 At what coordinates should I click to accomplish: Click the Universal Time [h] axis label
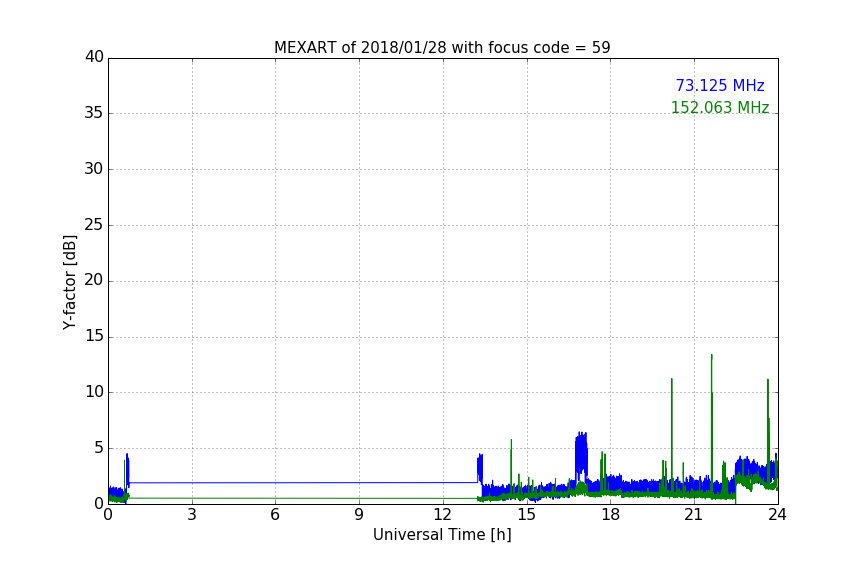[442, 535]
